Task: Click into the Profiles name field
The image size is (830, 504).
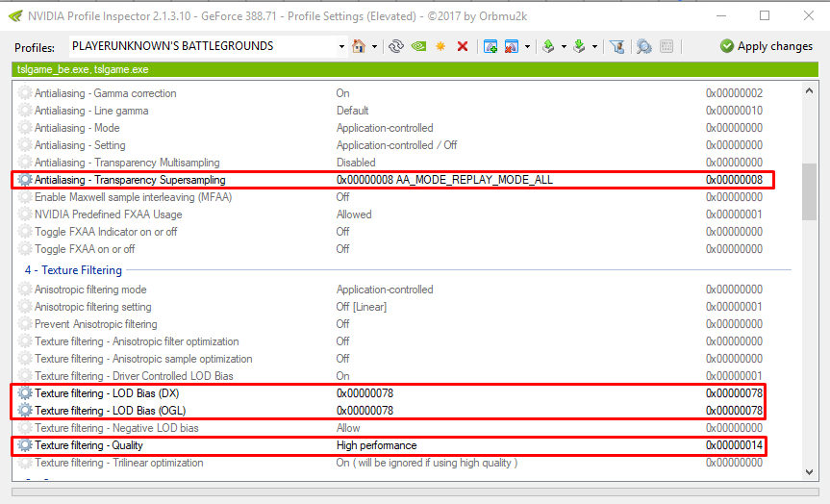Action: 203,46
